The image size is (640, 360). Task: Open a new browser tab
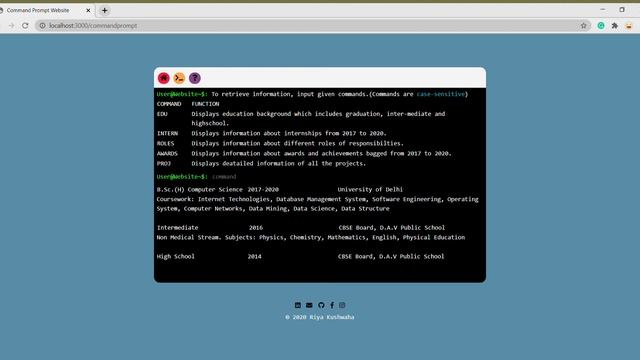[104, 10]
